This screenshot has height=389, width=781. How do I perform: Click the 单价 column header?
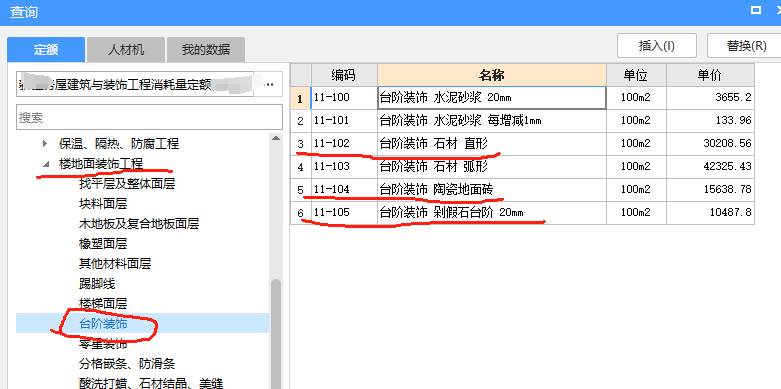pos(710,75)
